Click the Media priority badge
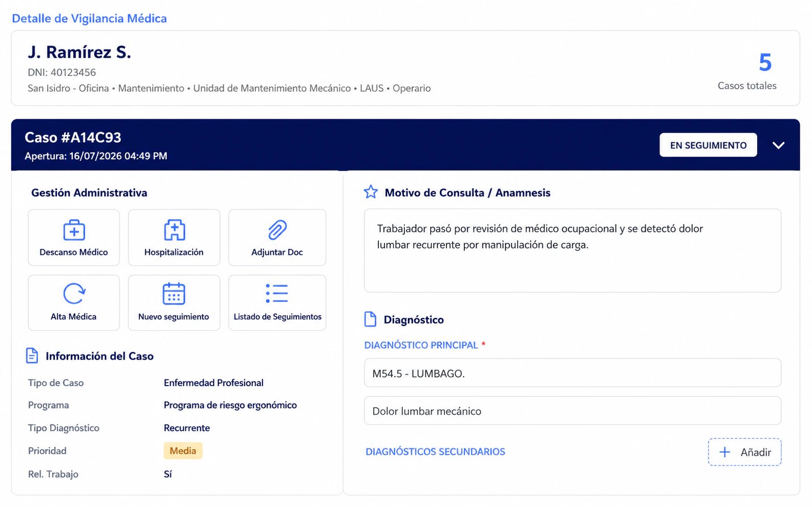This screenshot has height=508, width=812. pos(183,451)
